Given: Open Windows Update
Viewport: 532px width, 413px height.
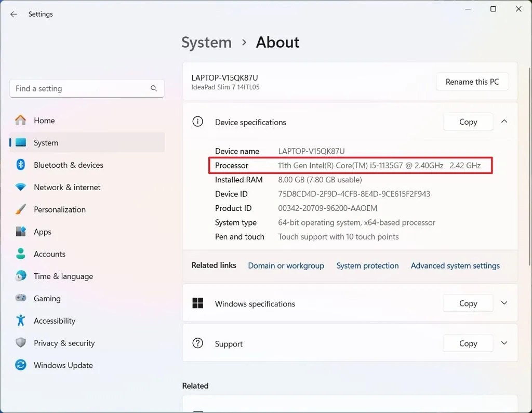Looking at the screenshot, I should click(x=63, y=365).
